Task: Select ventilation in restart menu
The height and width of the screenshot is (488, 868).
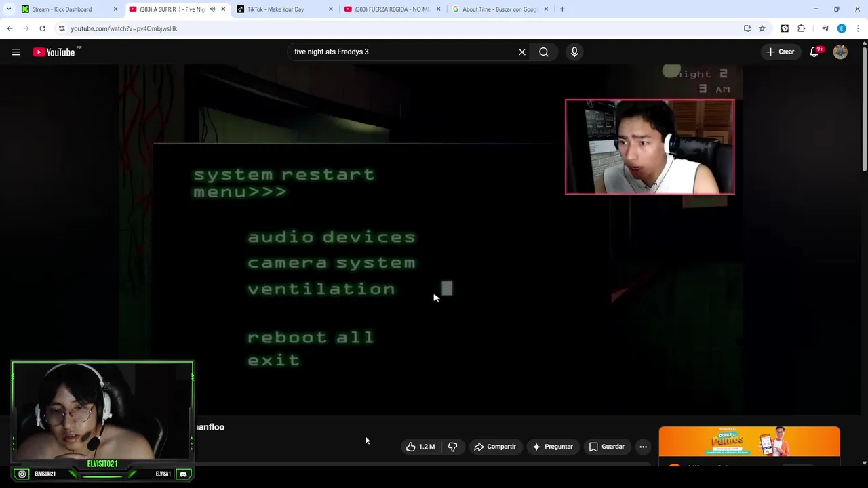Action: point(321,289)
